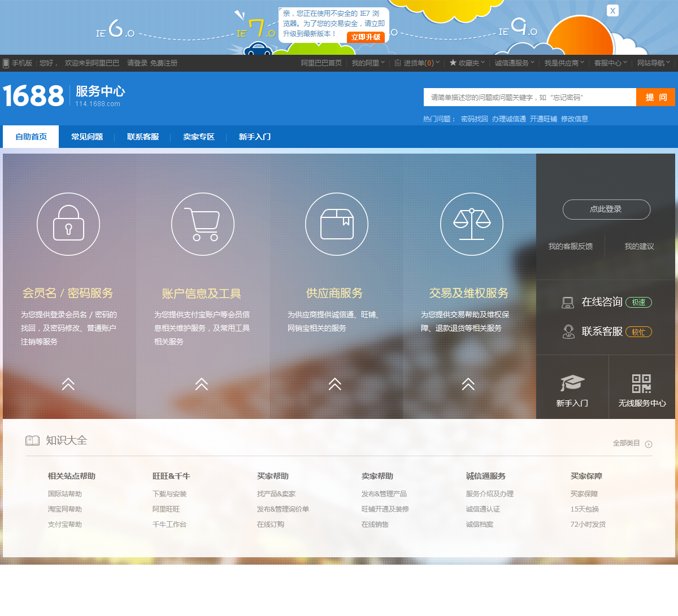678x616 pixels.
Task: Click the shopping cart icon for 账户信息及工具
Action: point(202,224)
